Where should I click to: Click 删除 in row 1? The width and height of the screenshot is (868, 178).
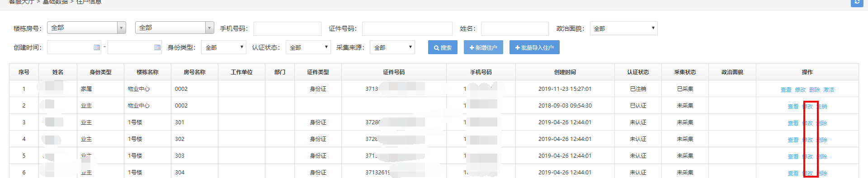(x=815, y=89)
